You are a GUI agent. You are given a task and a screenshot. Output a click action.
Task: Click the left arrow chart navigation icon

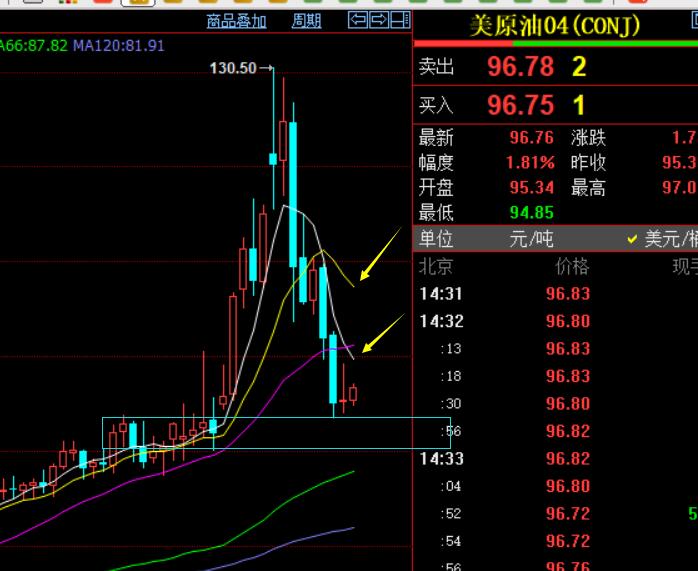[x=358, y=20]
